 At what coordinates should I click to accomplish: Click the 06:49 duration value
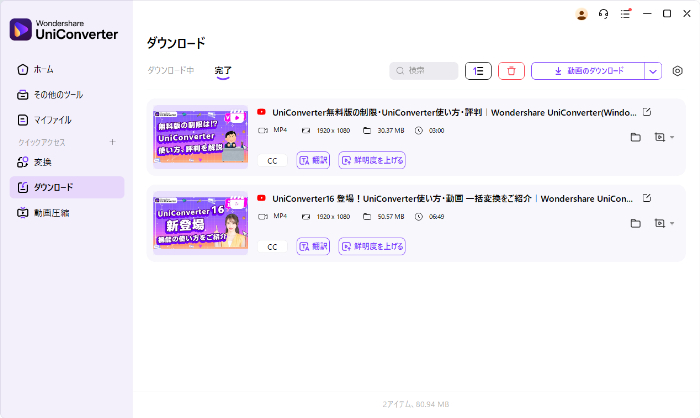click(436, 217)
